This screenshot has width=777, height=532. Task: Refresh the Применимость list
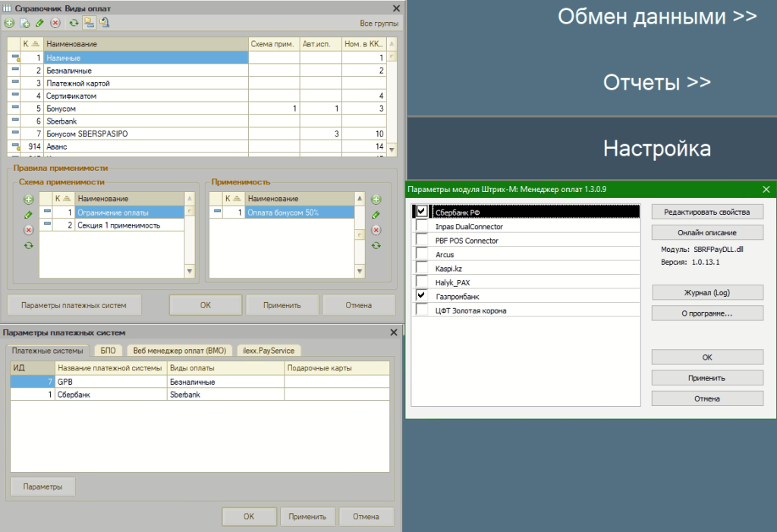376,245
